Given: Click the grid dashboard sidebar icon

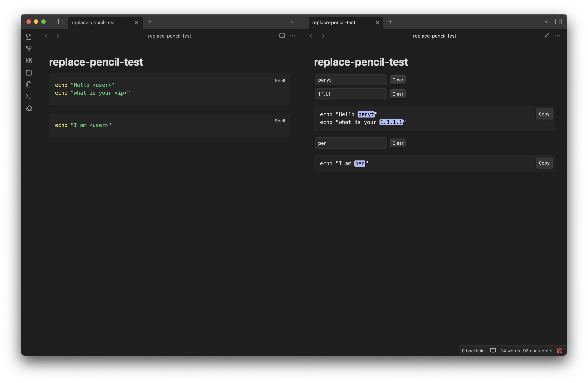Looking at the screenshot, I should tap(29, 61).
